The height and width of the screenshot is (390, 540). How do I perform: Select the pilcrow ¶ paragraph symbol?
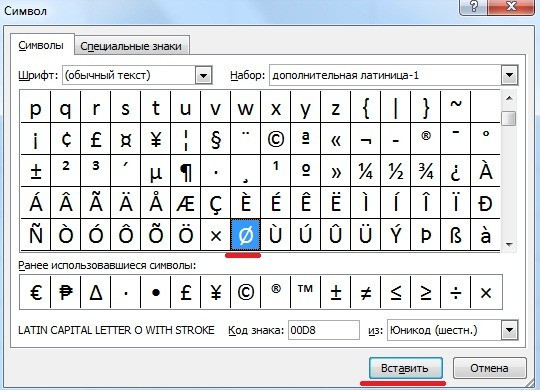186,171
